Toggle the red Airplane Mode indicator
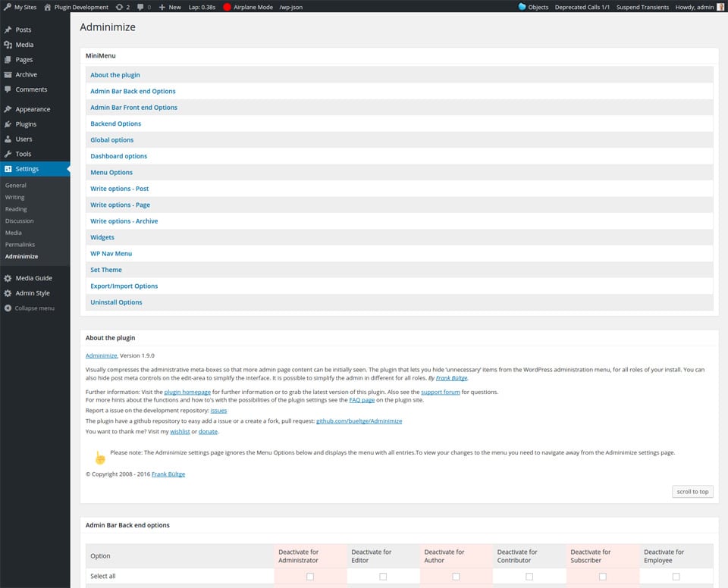 coord(227,7)
